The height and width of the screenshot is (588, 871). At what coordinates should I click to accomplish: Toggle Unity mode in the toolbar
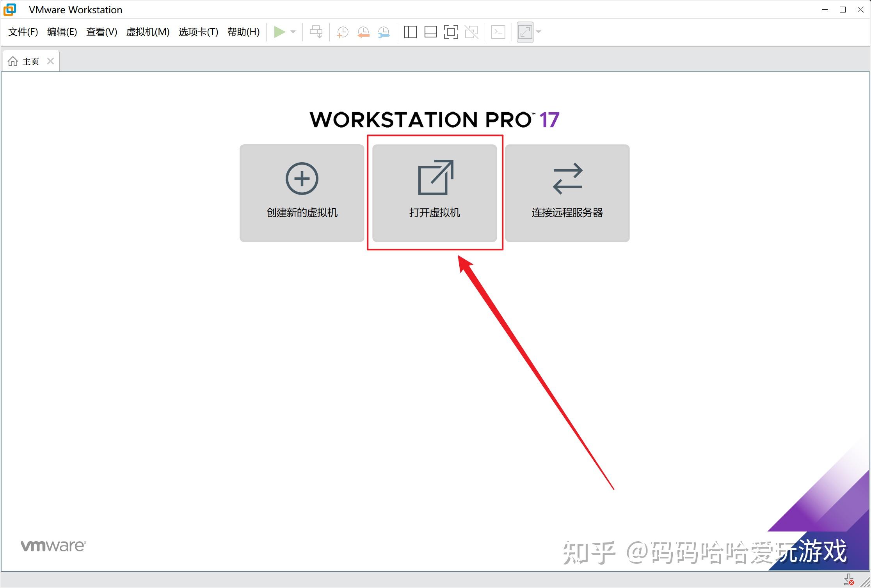click(x=472, y=32)
